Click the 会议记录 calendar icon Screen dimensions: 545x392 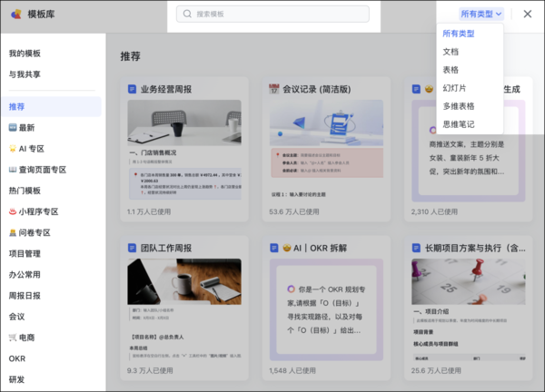pyautogui.click(x=273, y=90)
